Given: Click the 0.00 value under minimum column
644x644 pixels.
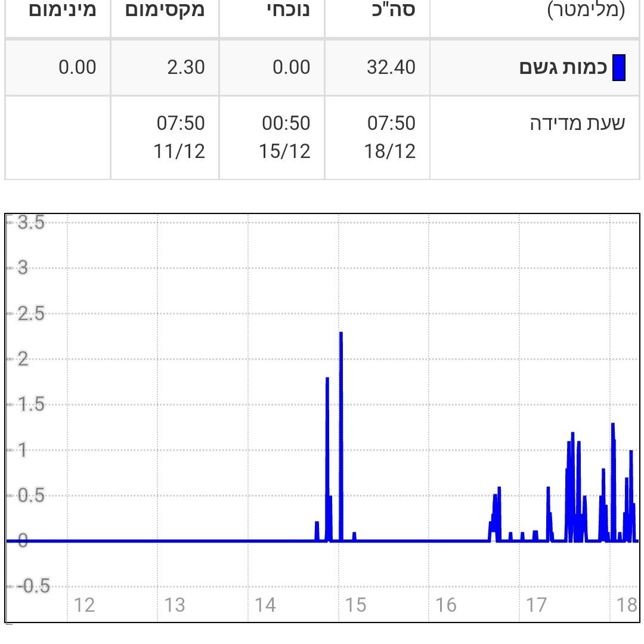Looking at the screenshot, I should [77, 67].
